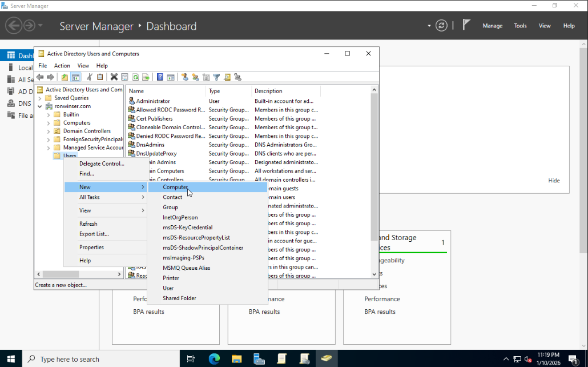Select Delegate Control from context menu
The width and height of the screenshot is (588, 367).
(102, 163)
